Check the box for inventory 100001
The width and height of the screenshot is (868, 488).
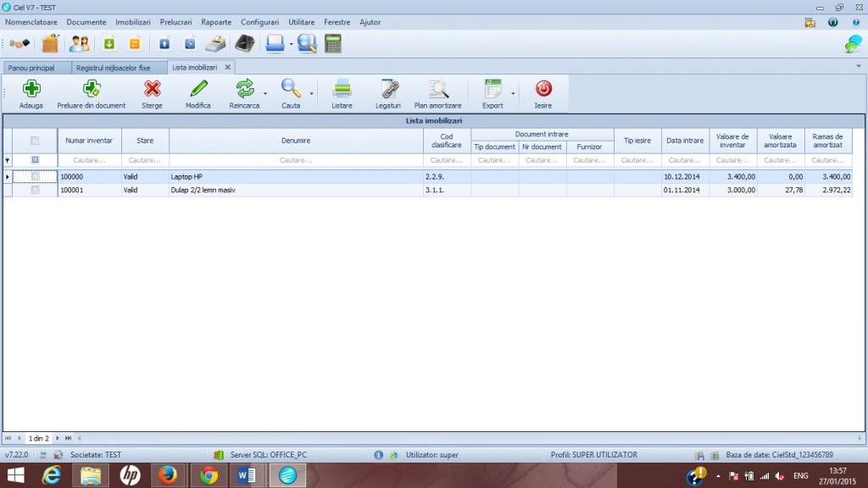click(x=35, y=190)
